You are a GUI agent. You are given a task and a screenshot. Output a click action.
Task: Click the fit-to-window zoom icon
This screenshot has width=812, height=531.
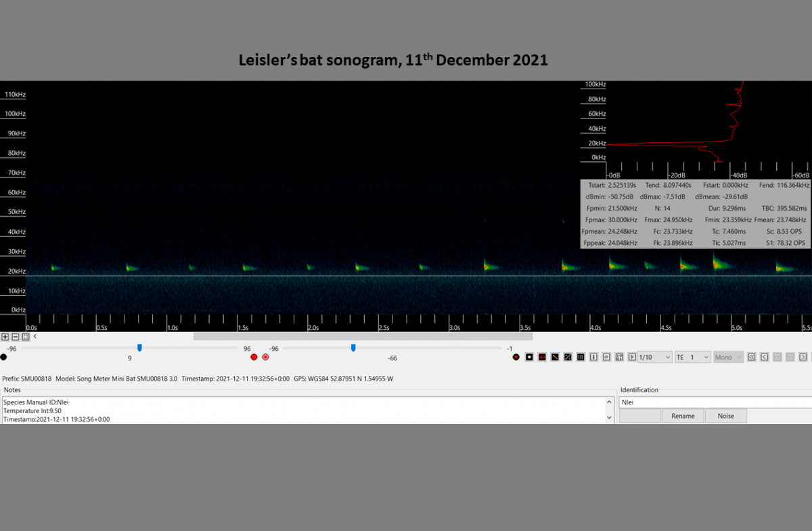(26, 337)
